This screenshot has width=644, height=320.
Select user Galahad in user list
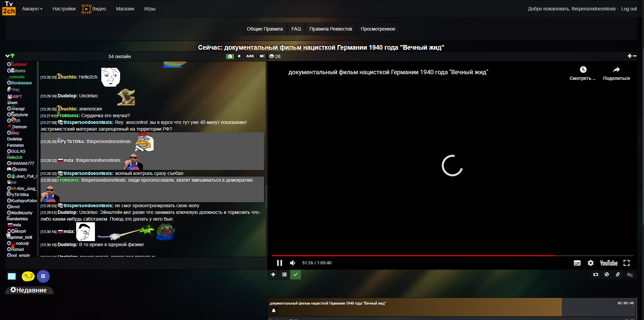[19, 64]
